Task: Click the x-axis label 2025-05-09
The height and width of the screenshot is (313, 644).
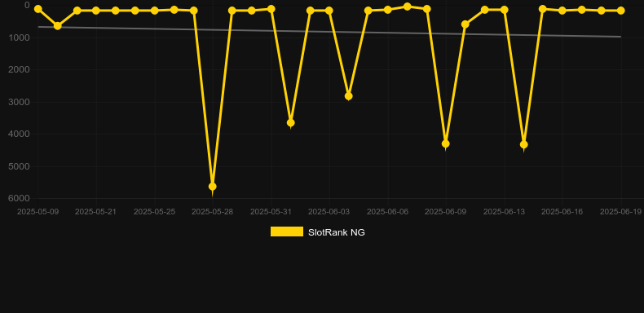Action: pos(37,212)
